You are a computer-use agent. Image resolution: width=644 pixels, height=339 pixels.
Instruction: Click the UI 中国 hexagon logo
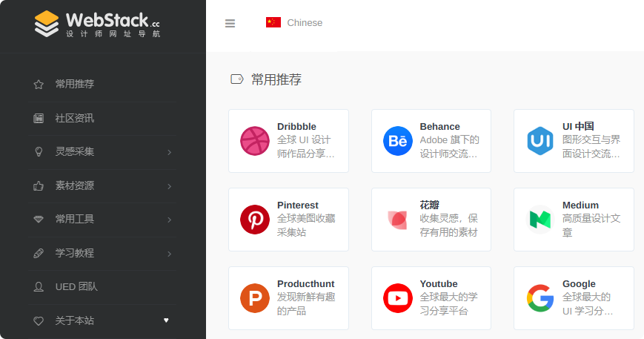pos(540,141)
